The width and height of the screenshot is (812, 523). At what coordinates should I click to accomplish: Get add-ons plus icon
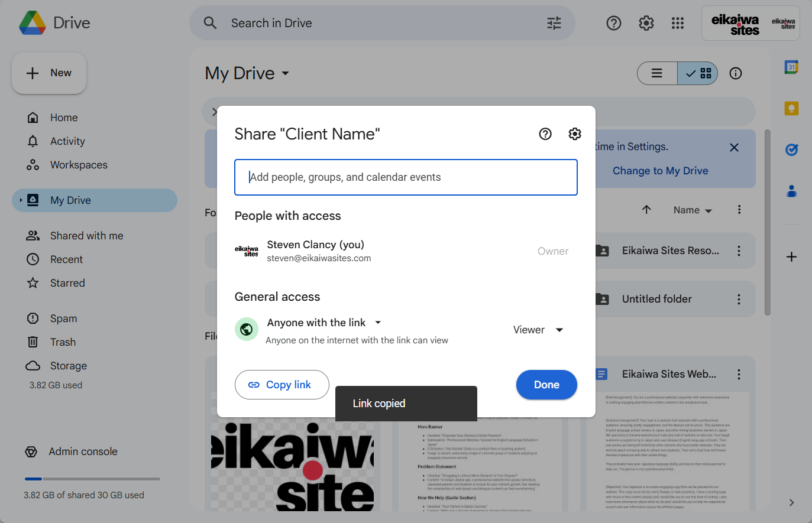coord(791,257)
